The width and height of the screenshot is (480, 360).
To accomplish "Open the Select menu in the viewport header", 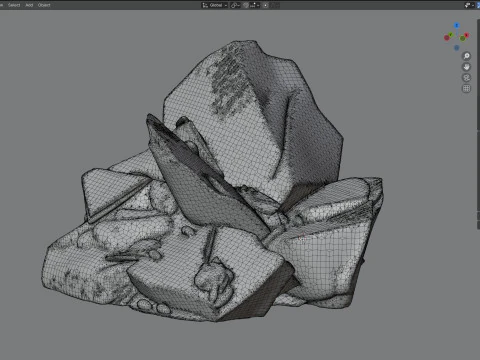I will point(14,5).
